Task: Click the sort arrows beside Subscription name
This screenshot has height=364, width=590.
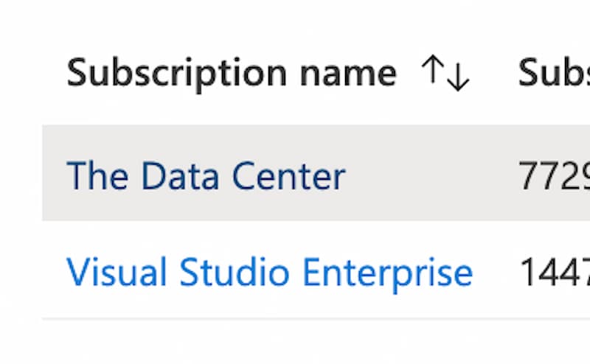Action: tap(445, 72)
